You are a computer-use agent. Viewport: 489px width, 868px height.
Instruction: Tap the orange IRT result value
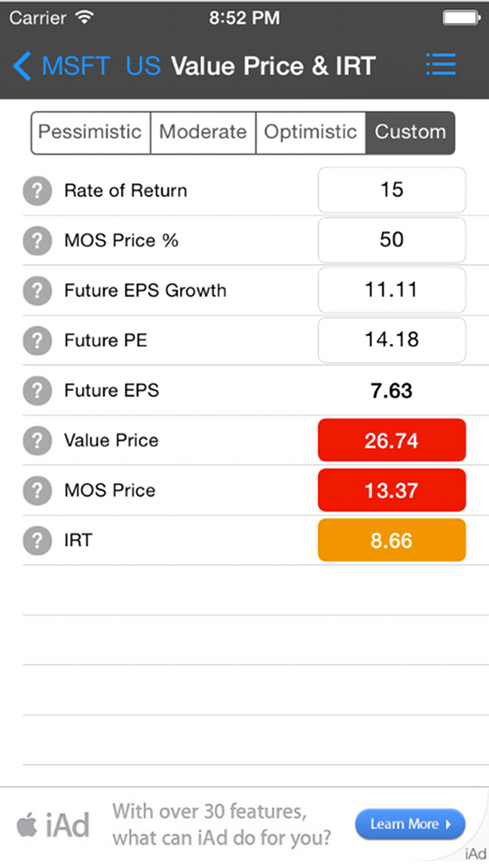tap(391, 540)
